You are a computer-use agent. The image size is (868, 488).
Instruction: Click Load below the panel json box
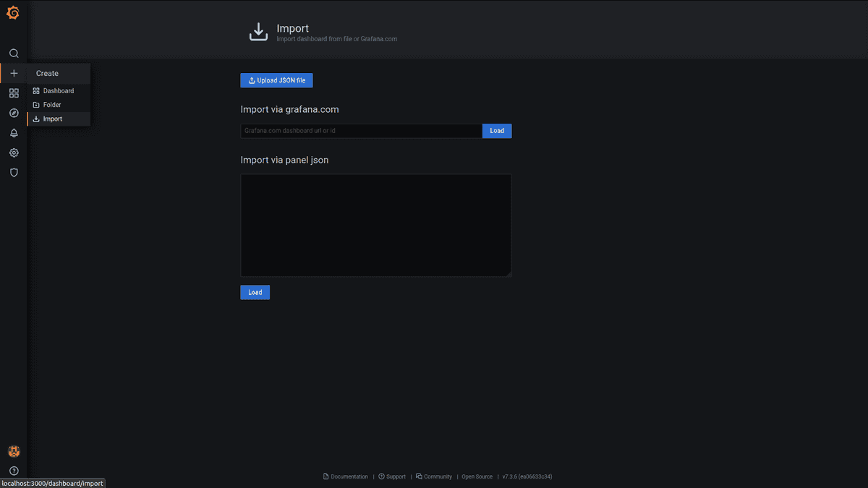point(255,292)
